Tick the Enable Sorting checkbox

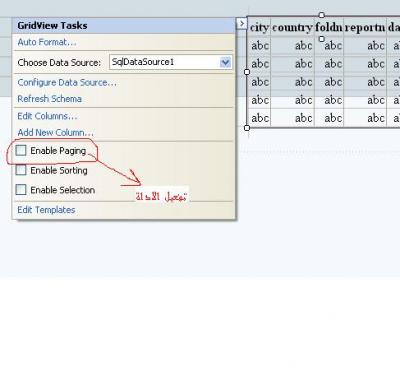tap(21, 170)
